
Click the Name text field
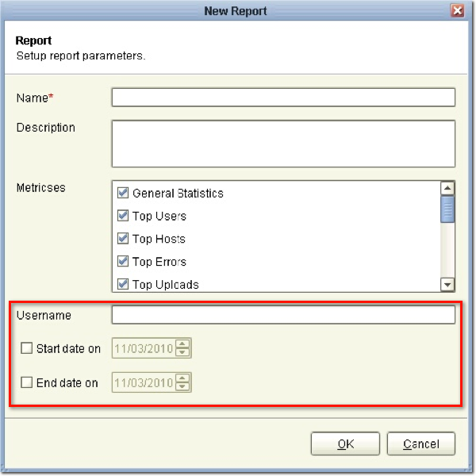(283, 97)
